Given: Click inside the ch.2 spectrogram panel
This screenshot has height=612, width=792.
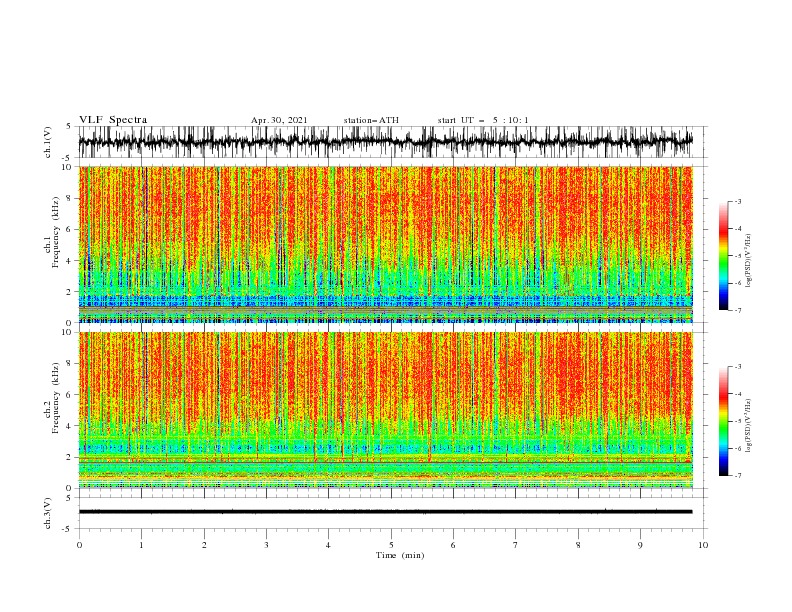Looking at the screenshot, I should (x=385, y=410).
